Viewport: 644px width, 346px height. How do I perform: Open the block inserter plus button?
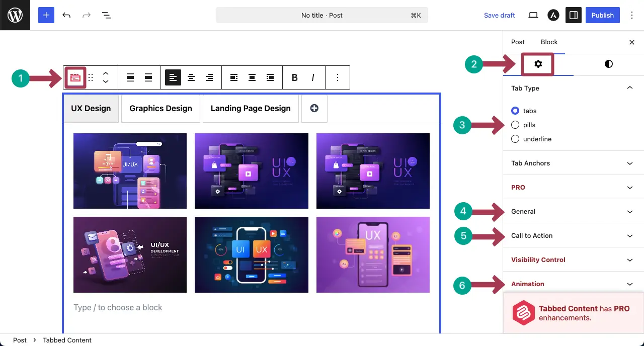[46, 15]
